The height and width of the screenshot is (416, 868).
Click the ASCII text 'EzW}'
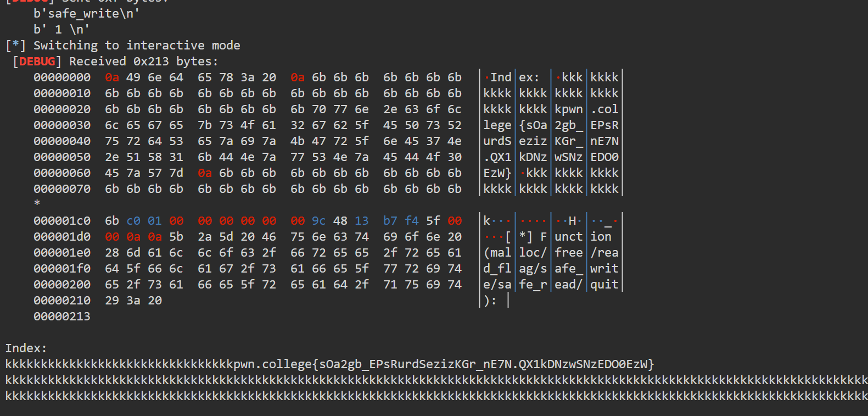coord(497,173)
